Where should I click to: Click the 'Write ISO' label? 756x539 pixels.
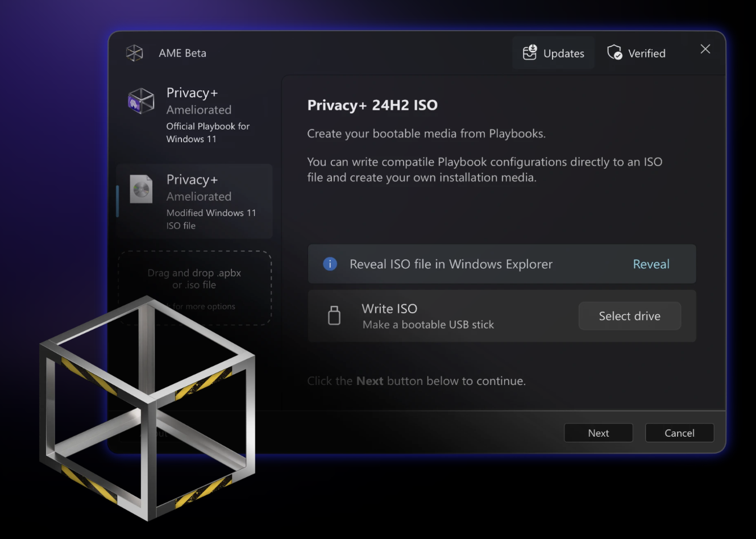click(x=389, y=309)
